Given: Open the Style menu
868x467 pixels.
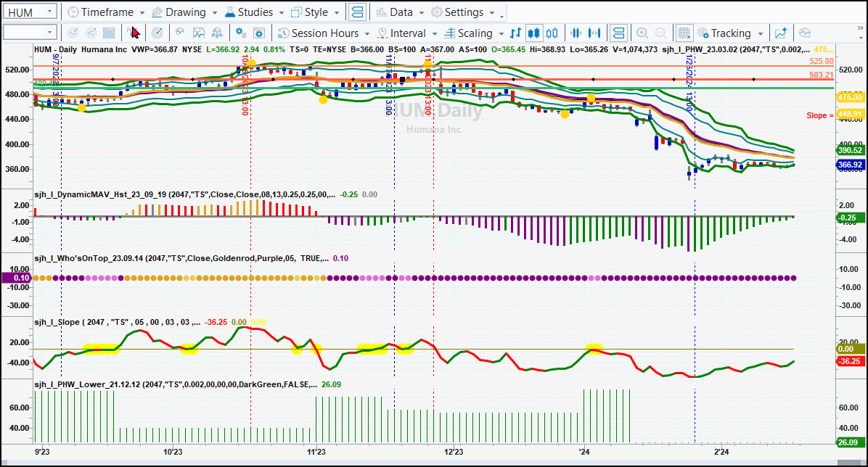Looking at the screenshot, I should 316,12.
